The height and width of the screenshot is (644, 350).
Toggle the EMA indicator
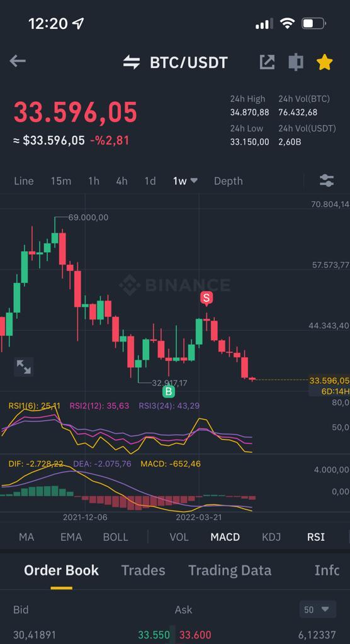point(71,537)
